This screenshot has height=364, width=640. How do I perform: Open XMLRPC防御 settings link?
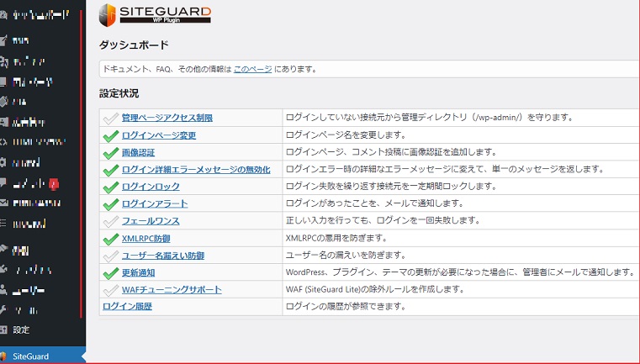pyautogui.click(x=145, y=238)
